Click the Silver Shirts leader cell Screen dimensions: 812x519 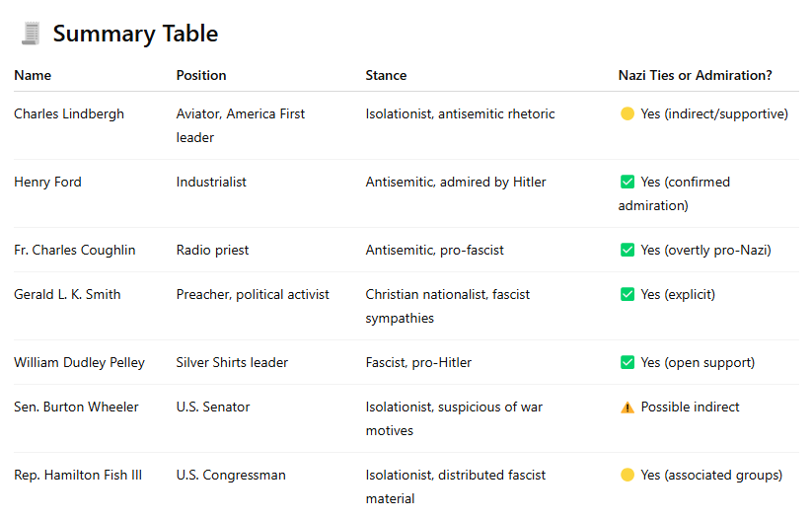pyautogui.click(x=232, y=362)
